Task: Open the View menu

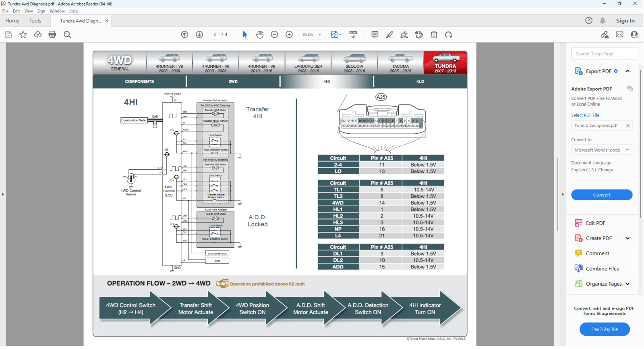Action: tap(28, 11)
